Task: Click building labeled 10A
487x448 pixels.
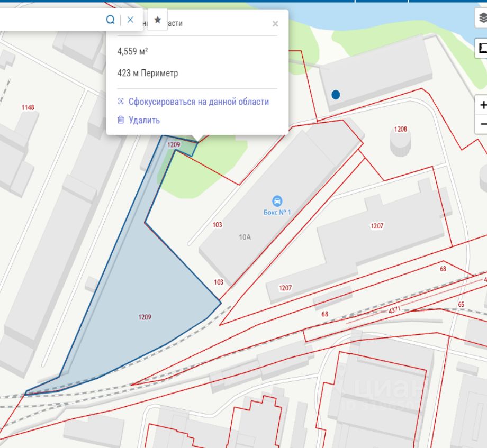Action: (244, 237)
